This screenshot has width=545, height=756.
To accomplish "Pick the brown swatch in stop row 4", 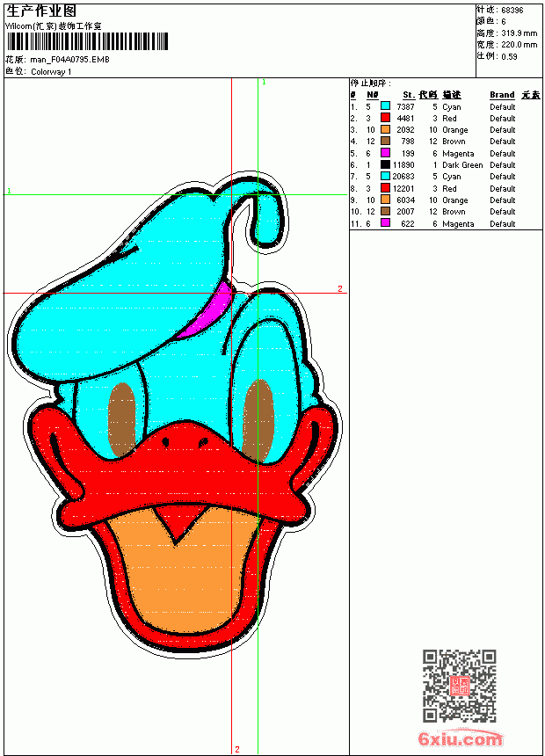I will [385, 141].
